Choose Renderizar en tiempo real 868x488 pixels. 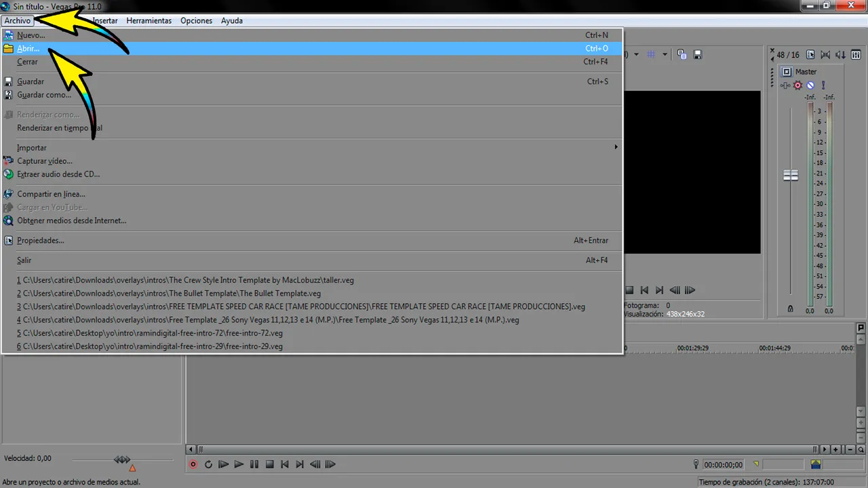(312, 128)
